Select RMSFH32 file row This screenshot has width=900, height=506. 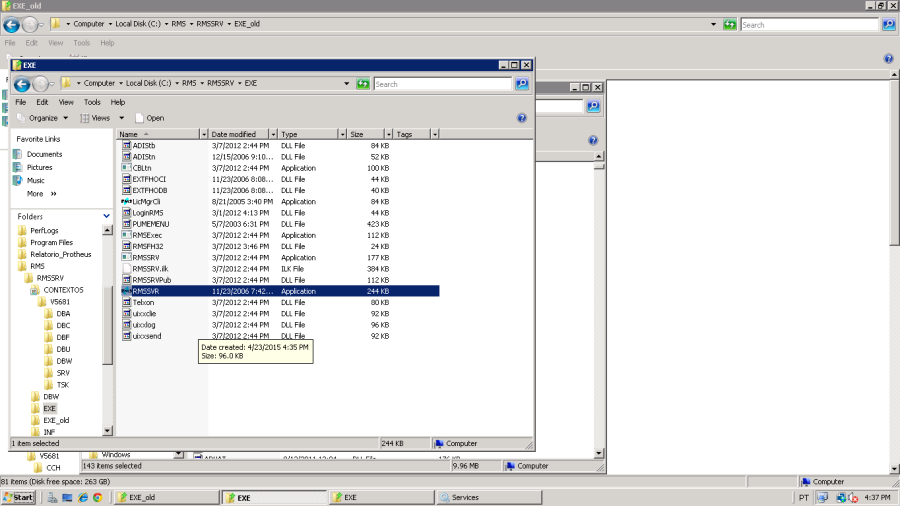coord(280,246)
